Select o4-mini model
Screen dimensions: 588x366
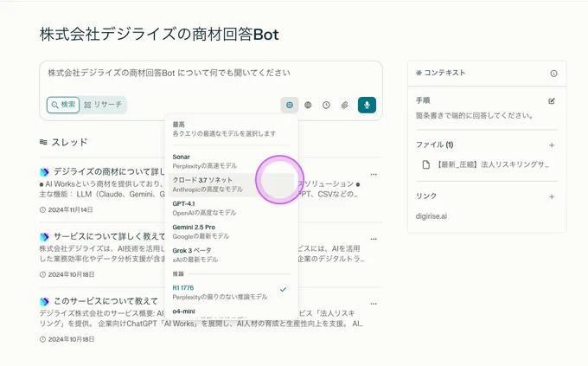coord(231,311)
